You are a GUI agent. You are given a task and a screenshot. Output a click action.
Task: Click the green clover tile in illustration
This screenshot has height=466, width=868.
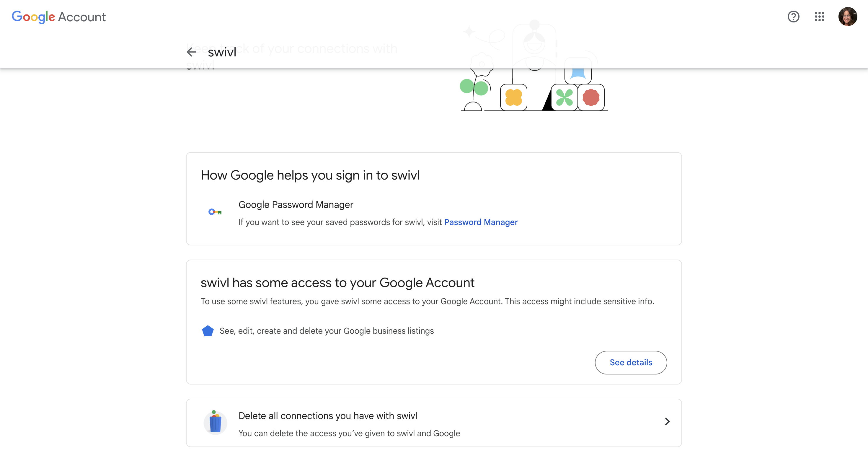564,97
